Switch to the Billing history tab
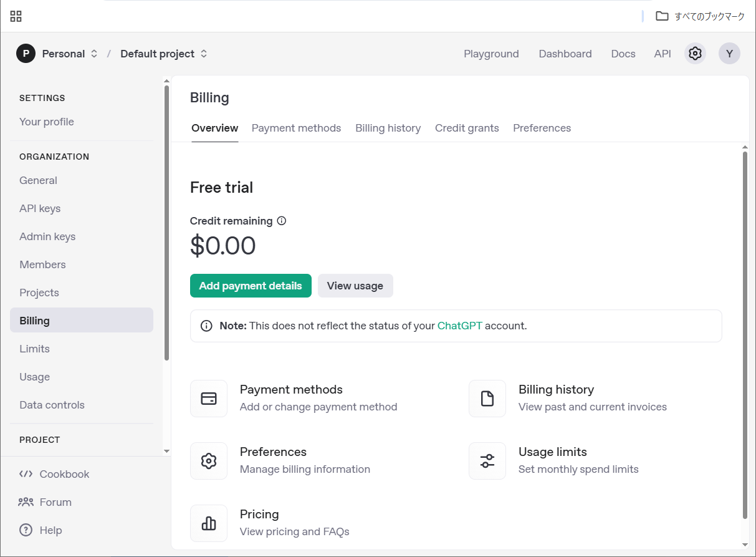This screenshot has height=557, width=756. click(388, 128)
